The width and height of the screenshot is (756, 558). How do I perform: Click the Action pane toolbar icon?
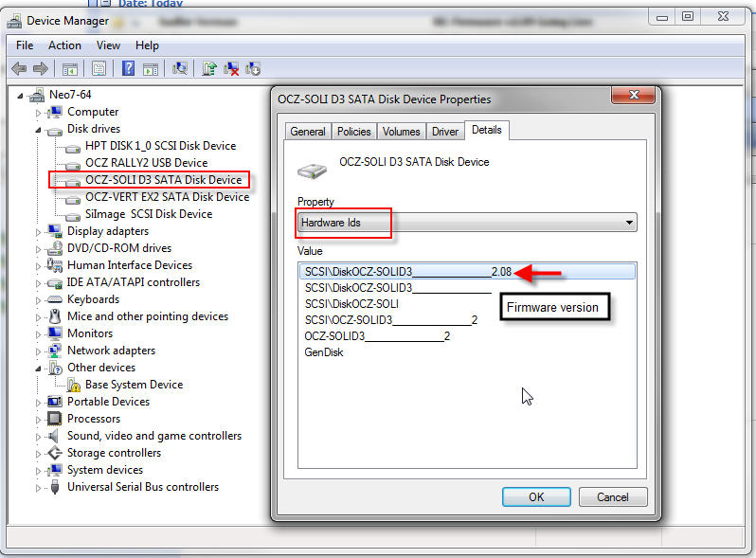151,69
